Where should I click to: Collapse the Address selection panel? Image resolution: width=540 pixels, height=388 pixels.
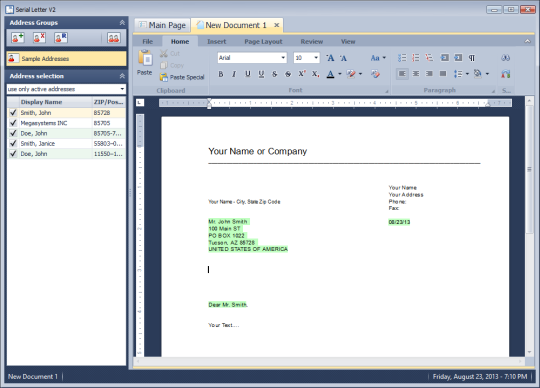(x=122, y=76)
